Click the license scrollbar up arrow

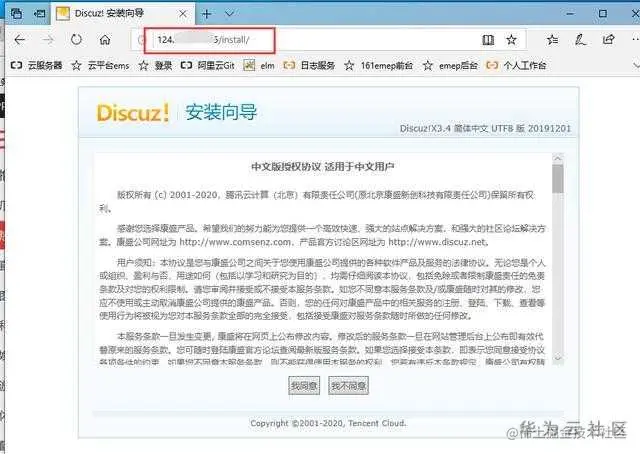tap(558, 158)
